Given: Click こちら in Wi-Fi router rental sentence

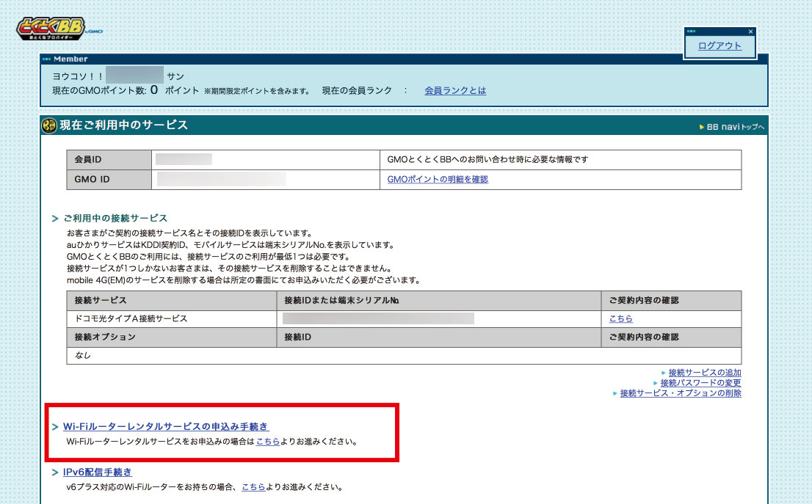Looking at the screenshot, I should click(268, 442).
